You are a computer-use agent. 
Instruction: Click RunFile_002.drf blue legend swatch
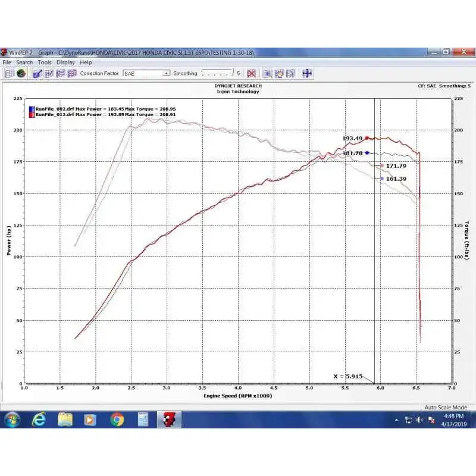32,109
